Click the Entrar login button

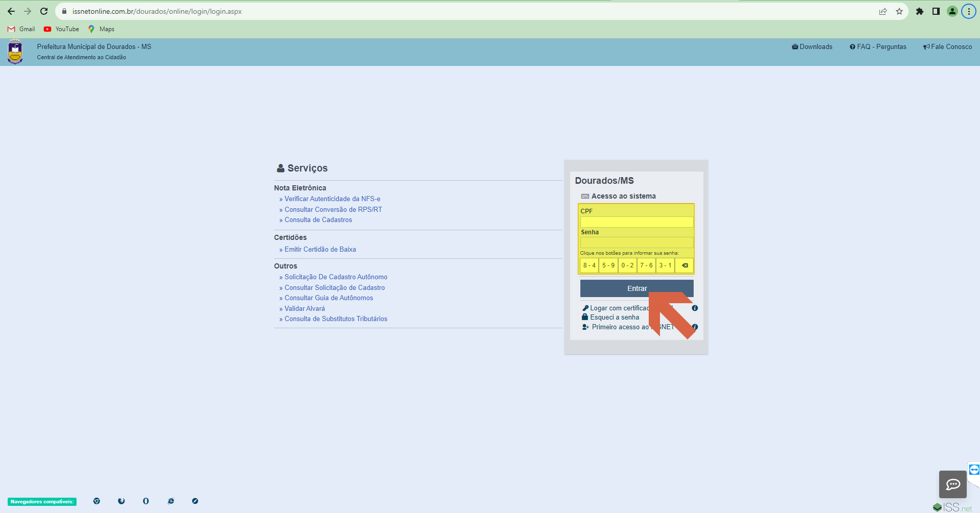[636, 288]
